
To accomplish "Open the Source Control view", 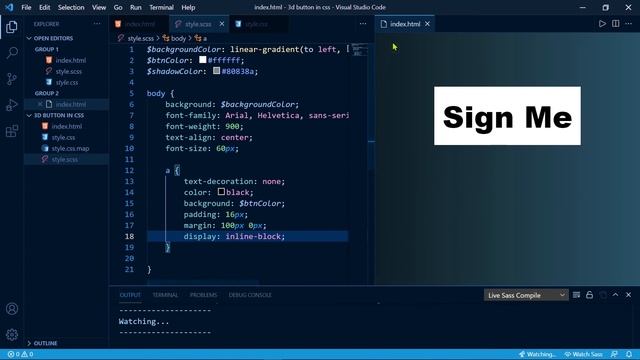I will pyautogui.click(x=12, y=79).
